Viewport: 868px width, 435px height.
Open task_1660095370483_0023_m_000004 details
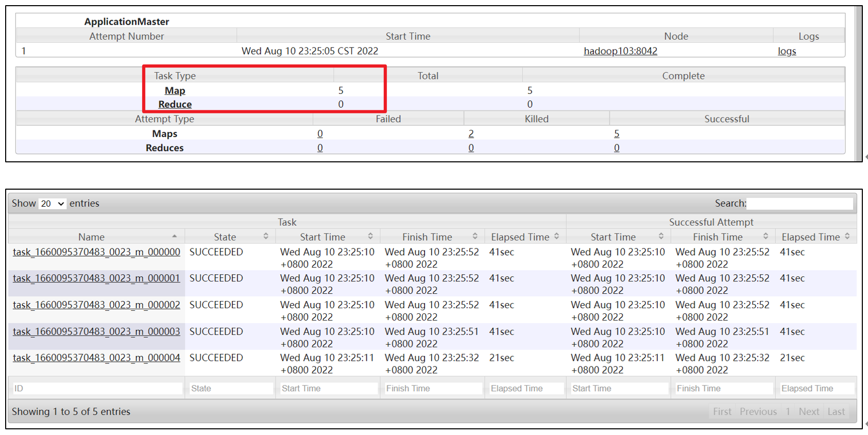point(96,358)
